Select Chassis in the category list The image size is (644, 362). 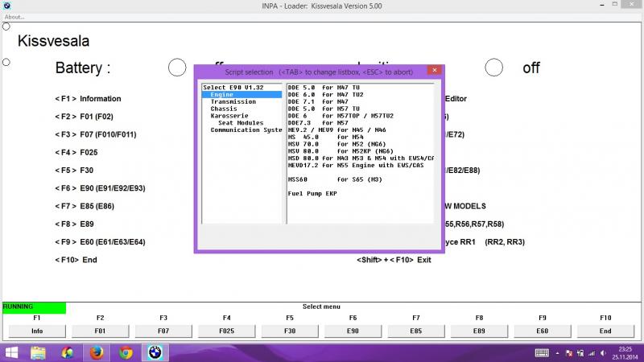pos(224,109)
